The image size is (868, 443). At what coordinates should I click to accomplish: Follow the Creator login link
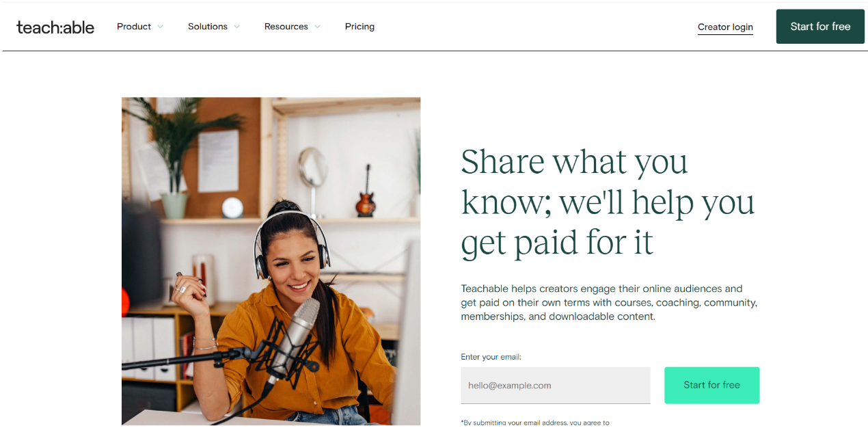(725, 27)
